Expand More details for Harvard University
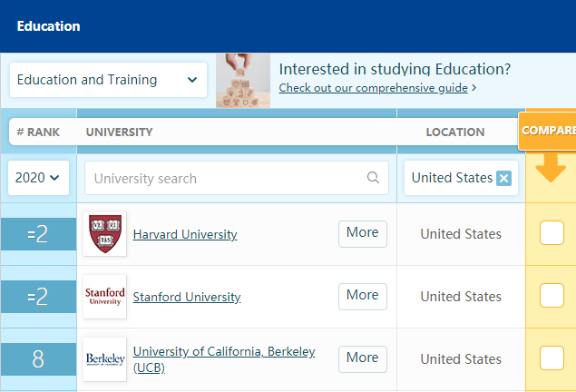Image resolution: width=576 pixels, height=392 pixels. coord(362,233)
